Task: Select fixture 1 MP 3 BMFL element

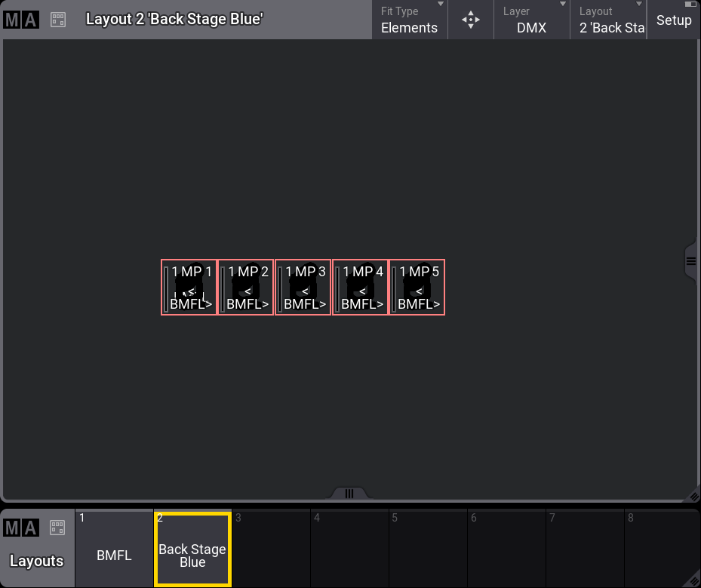Action: (x=303, y=287)
